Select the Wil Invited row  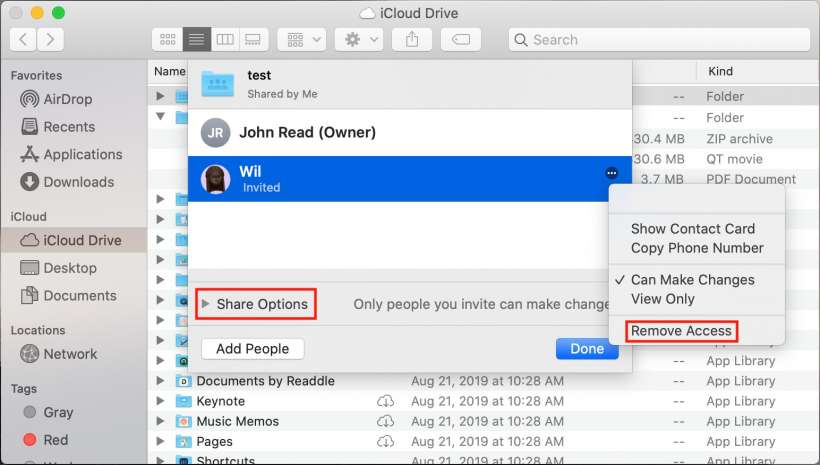(409, 179)
